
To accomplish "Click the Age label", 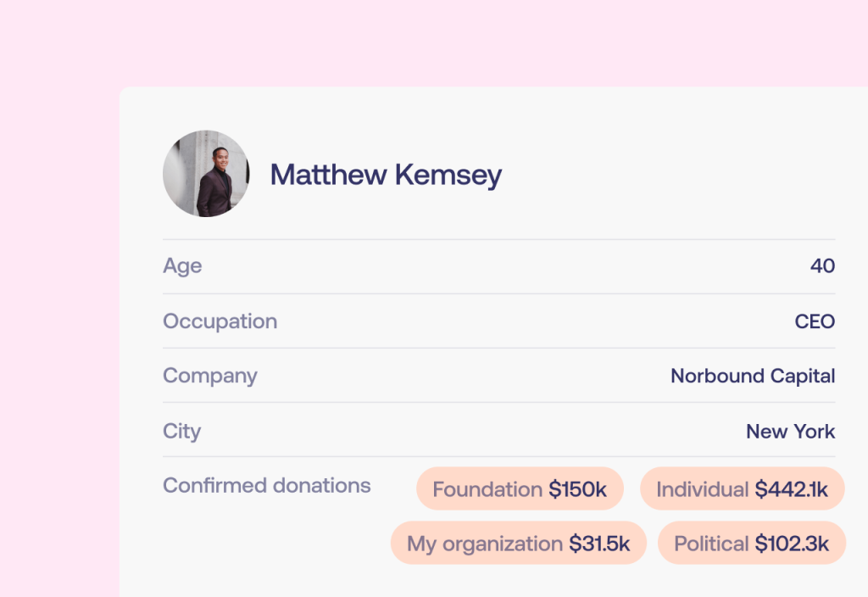I will pos(182,265).
